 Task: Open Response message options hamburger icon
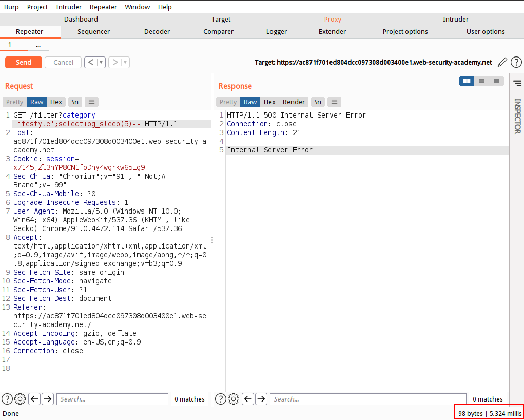pyautogui.click(x=334, y=102)
